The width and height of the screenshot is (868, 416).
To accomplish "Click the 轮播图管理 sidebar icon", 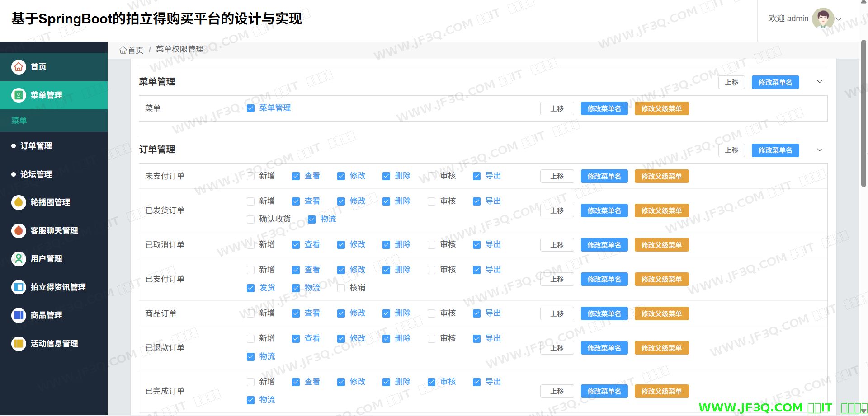I will click(x=19, y=202).
